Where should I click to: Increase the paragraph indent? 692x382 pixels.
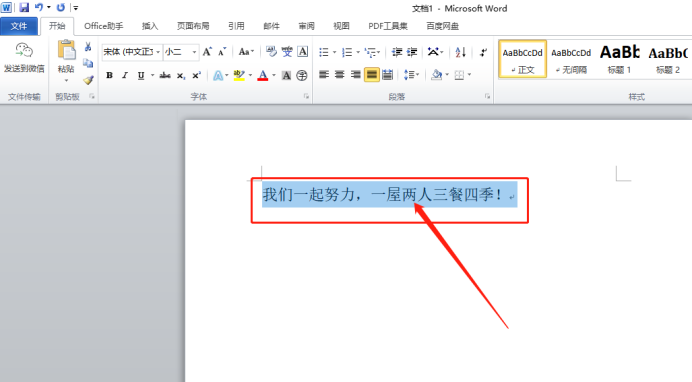412,52
